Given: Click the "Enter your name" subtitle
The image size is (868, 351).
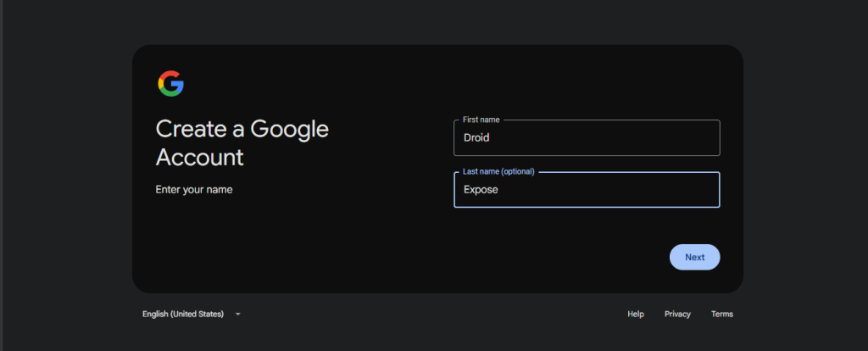Looking at the screenshot, I should pos(194,190).
